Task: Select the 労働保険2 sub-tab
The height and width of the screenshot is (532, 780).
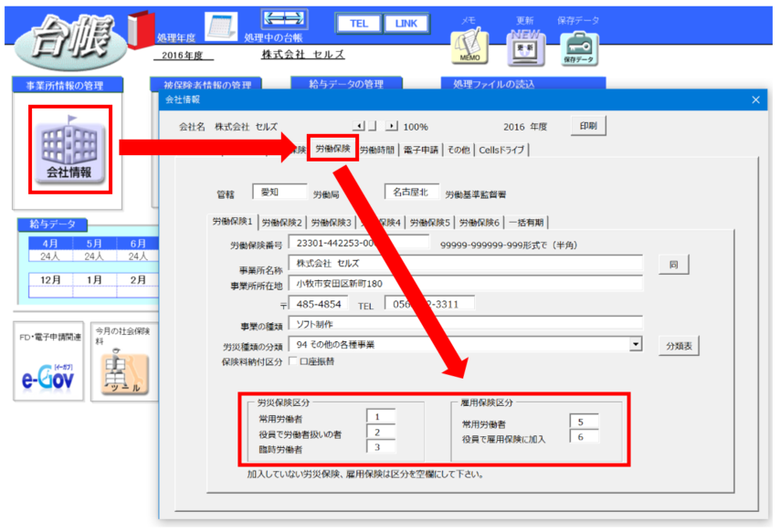Action: coord(282,223)
